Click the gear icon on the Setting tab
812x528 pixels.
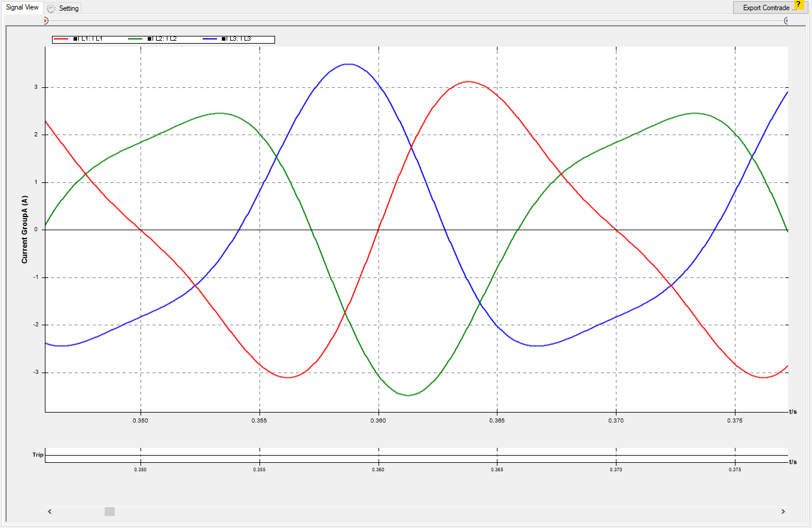click(51, 8)
